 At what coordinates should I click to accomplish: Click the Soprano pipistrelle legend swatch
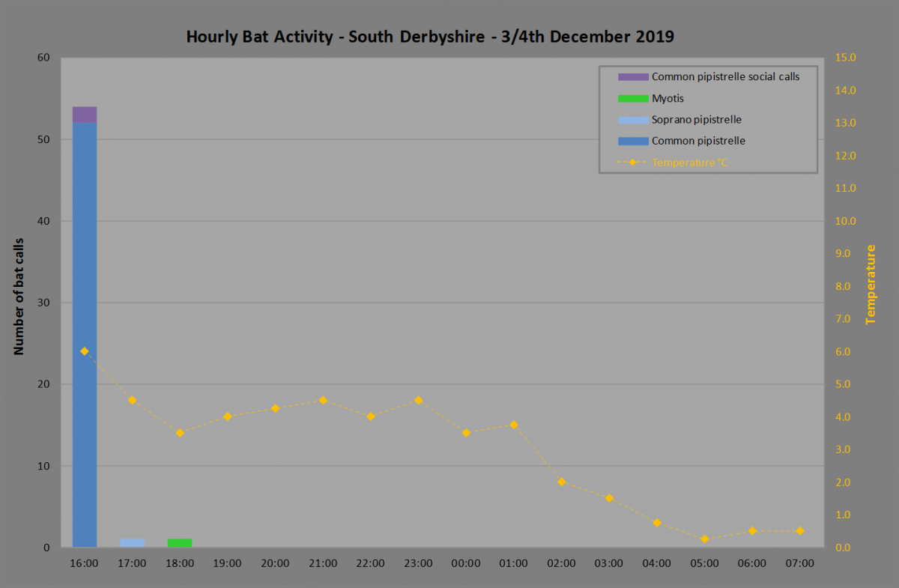(x=633, y=119)
